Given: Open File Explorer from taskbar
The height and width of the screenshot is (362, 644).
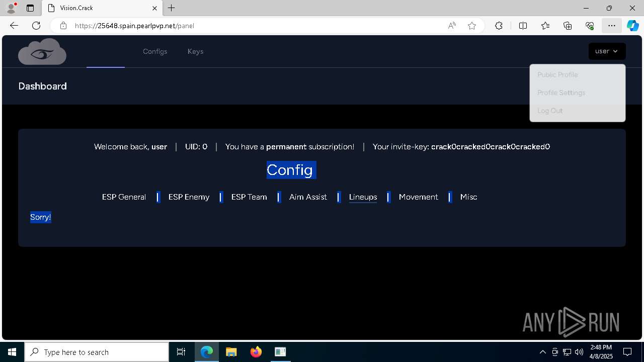Looking at the screenshot, I should (x=231, y=352).
